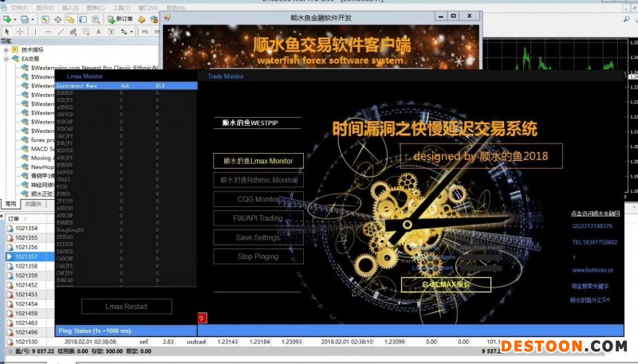Switch to the 常用 navigator tab

(x=11, y=204)
